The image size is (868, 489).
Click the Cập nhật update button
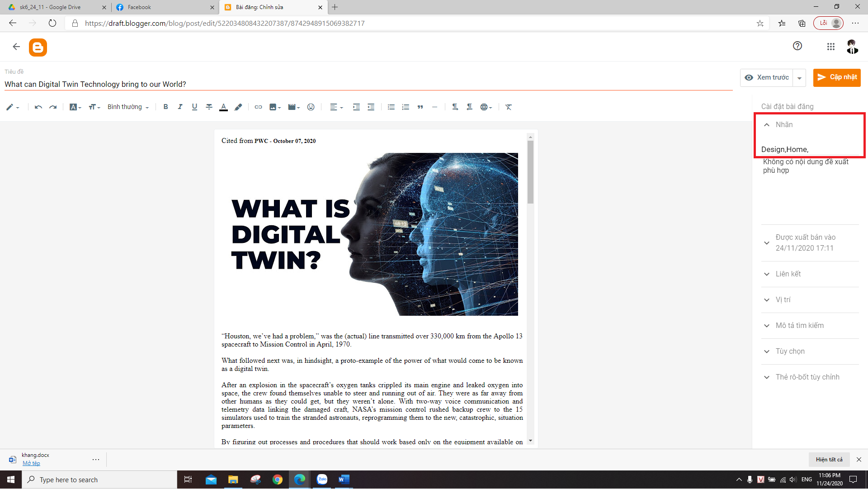click(837, 77)
